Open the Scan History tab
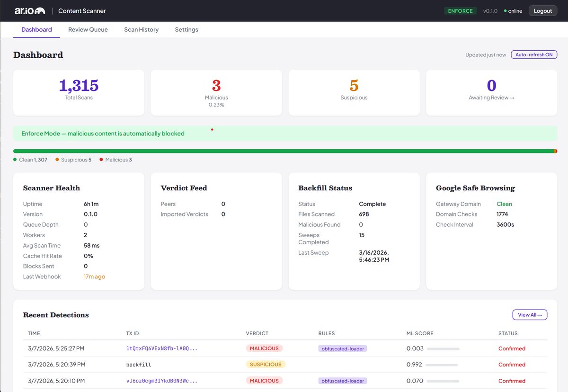Screen dimensions: 568x392 point(141,29)
